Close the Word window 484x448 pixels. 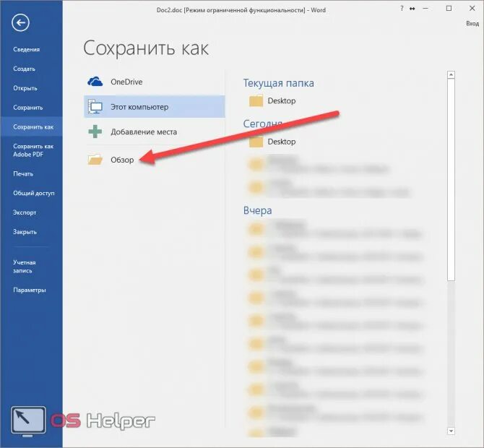click(472, 9)
